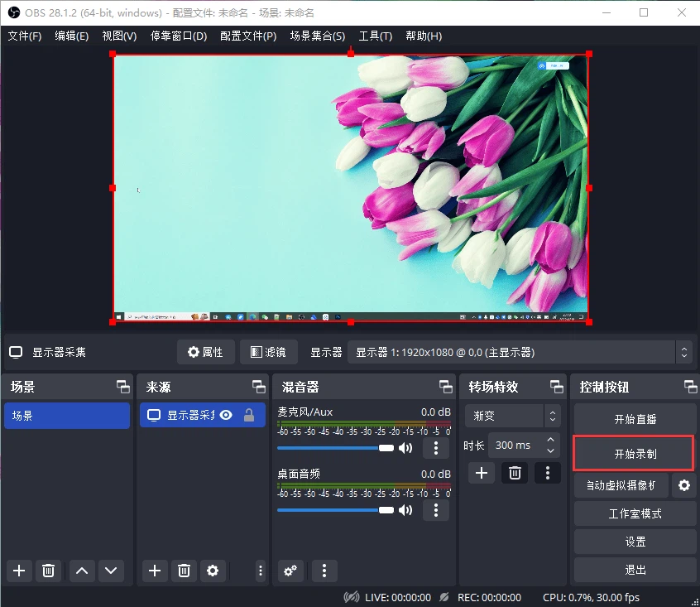Mute the 桌面音频 audio
Screen dimensions: 700x607
(405, 510)
